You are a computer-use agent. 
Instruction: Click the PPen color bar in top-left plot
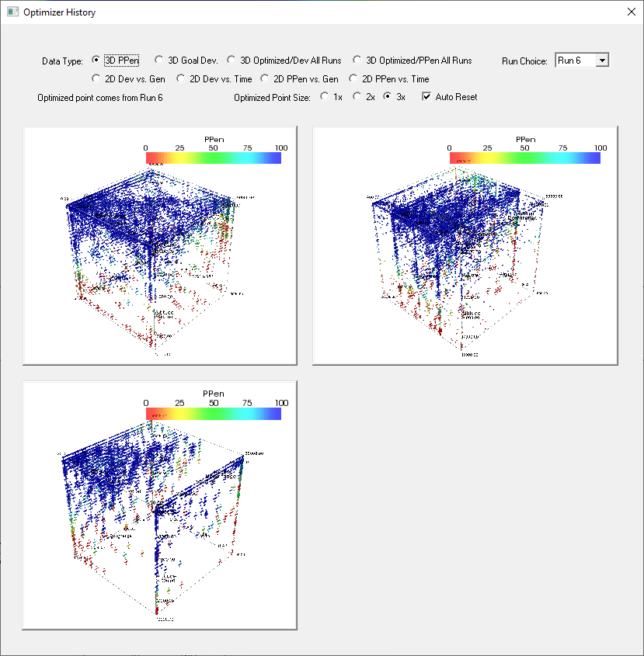tap(213, 158)
